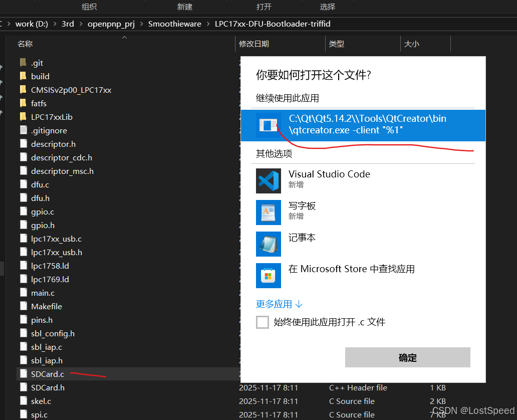Open the 选择 ribbon group
The height and width of the screenshot is (420, 517).
pyautogui.click(x=328, y=7)
